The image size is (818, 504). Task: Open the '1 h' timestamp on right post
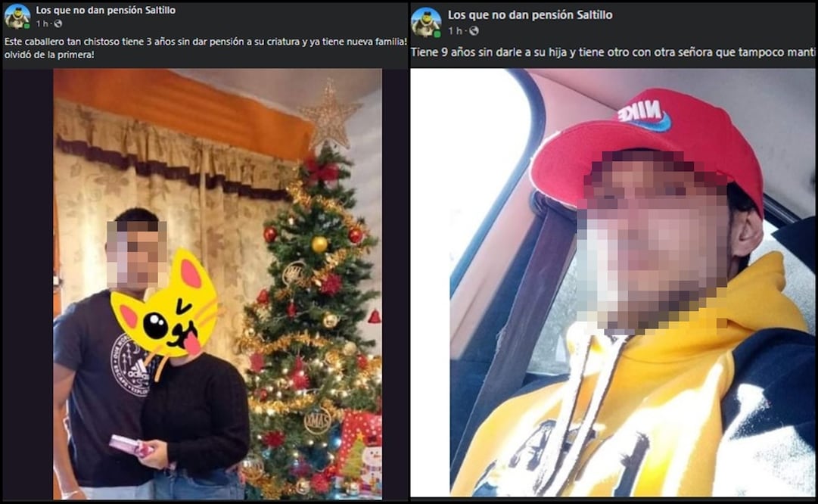click(456, 31)
